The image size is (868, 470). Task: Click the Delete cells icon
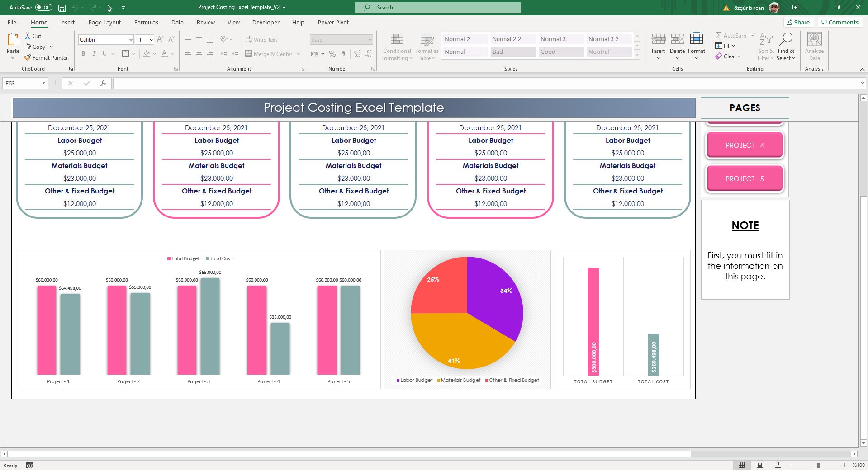677,39
